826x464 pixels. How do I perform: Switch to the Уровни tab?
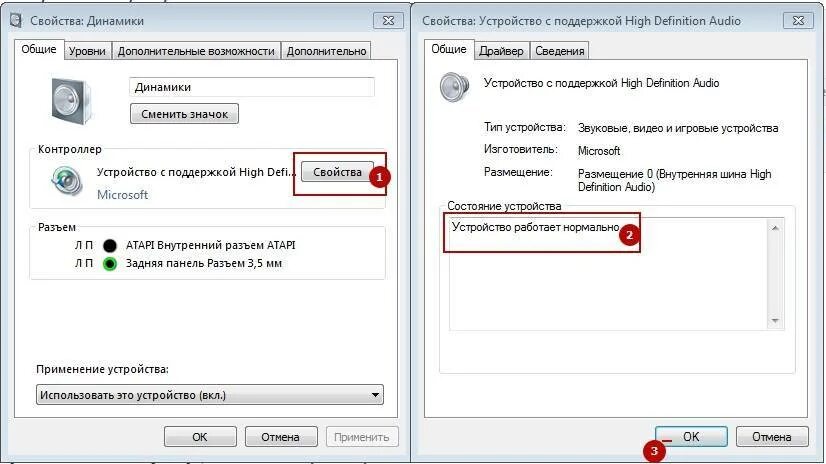(87, 51)
